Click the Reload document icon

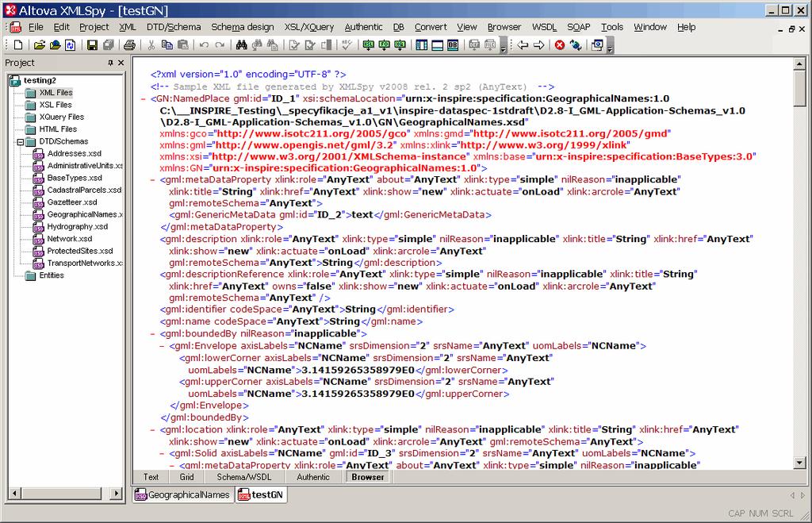(x=70, y=45)
